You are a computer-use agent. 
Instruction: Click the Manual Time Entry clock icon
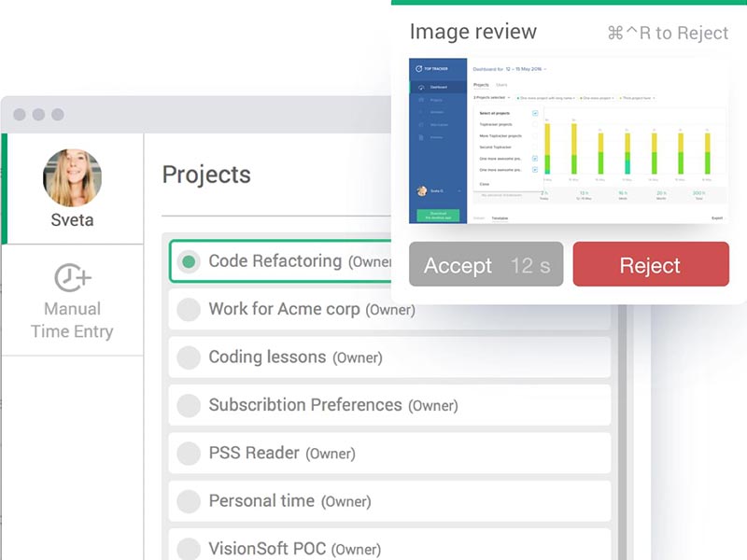(x=72, y=277)
